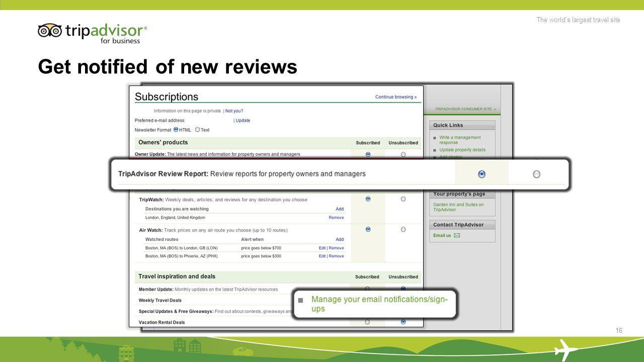Edit the Boston to Phoenix route alert
644x362 pixels.
[322, 256]
